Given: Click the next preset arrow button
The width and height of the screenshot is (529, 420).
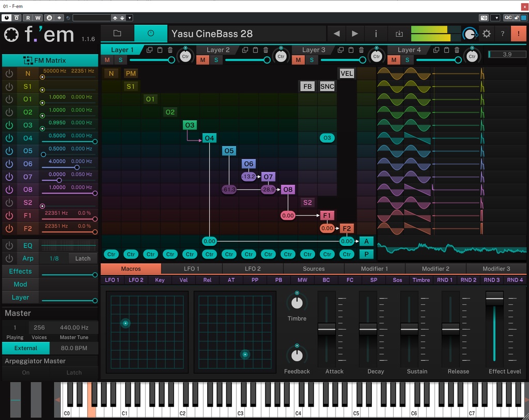Looking at the screenshot, I should (x=354, y=33).
